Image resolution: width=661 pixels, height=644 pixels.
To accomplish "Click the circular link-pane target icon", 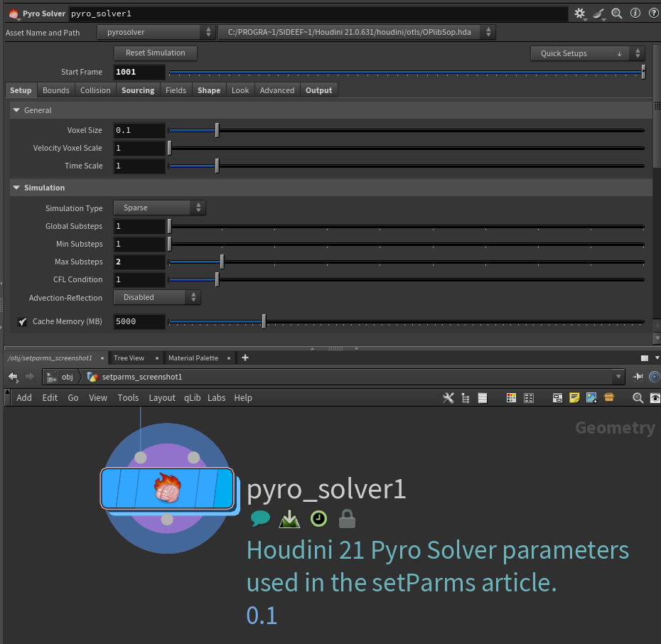I will (x=655, y=376).
